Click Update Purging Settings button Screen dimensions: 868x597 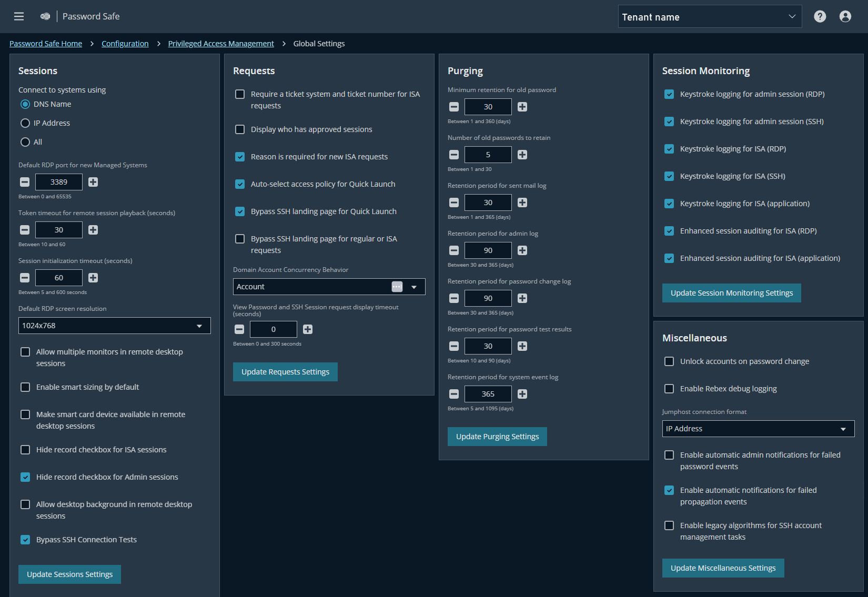497,436
